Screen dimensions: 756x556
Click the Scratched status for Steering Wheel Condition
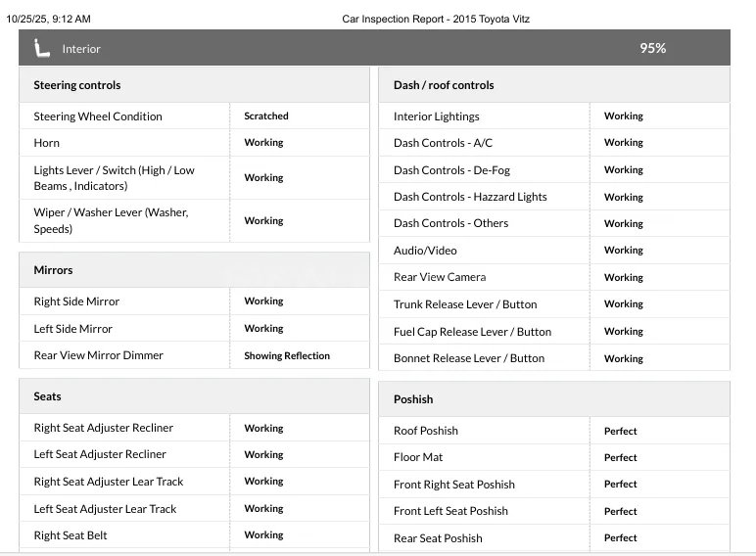coord(266,116)
